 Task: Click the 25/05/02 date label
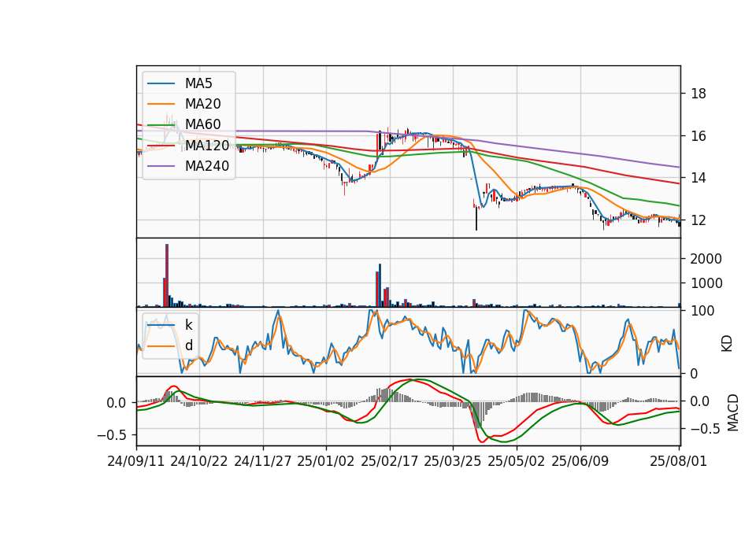pos(517,461)
